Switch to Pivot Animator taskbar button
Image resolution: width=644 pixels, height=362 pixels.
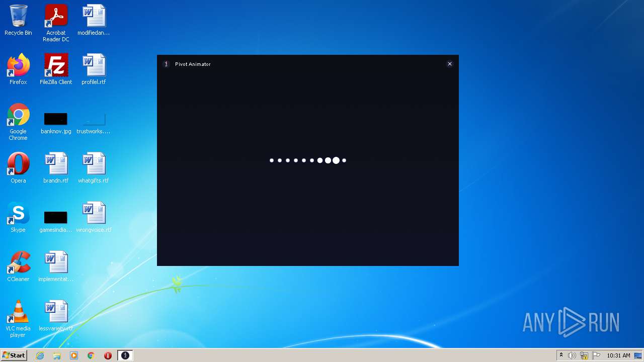(x=125, y=355)
